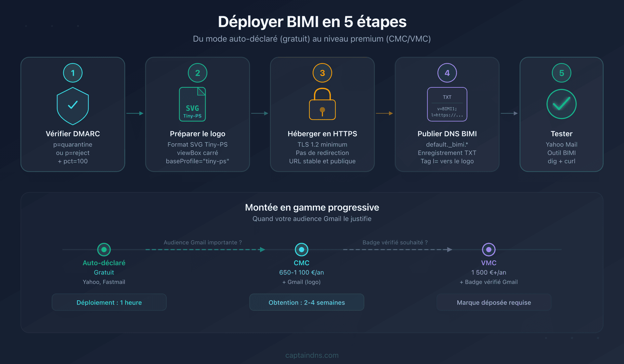Image resolution: width=624 pixels, height=364 pixels.
Task: Click the Yahoo, Fastmail text
Action: (x=104, y=282)
